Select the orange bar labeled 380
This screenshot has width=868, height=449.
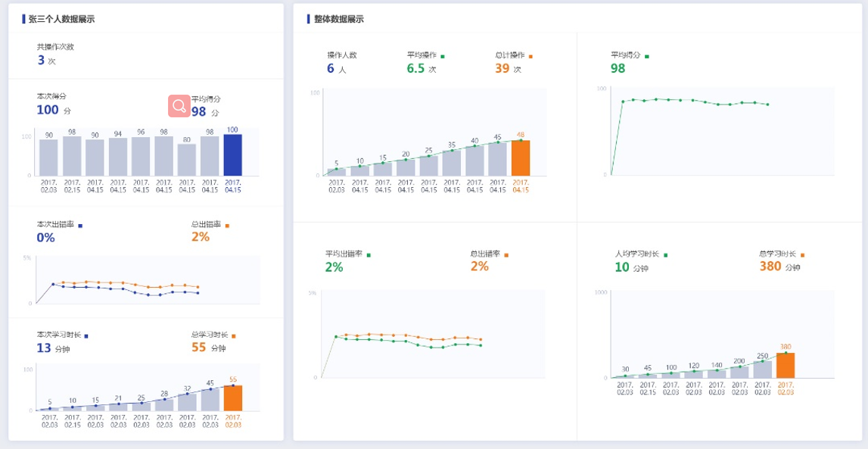[786, 365]
